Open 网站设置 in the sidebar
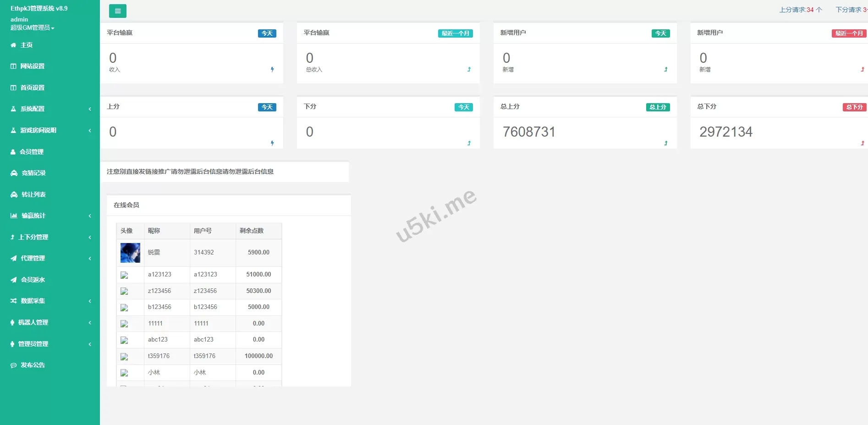Viewport: 868px width, 425px height. tap(32, 66)
